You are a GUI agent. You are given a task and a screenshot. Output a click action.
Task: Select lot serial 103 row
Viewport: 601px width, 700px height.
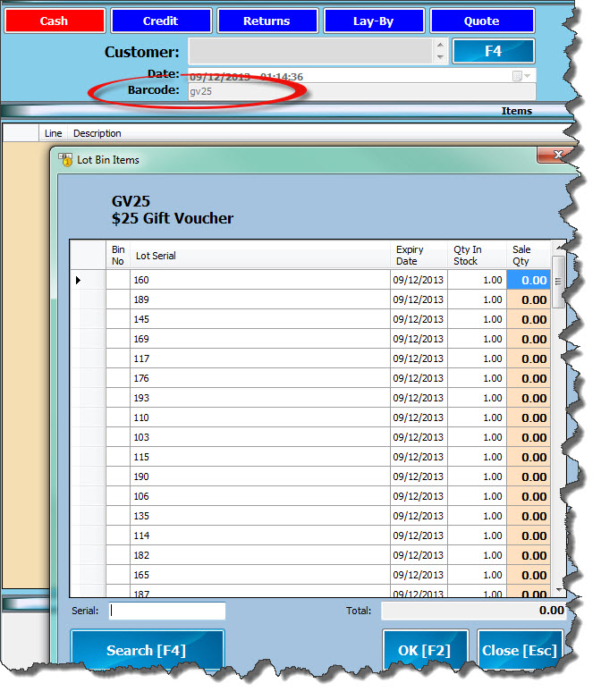(309, 437)
